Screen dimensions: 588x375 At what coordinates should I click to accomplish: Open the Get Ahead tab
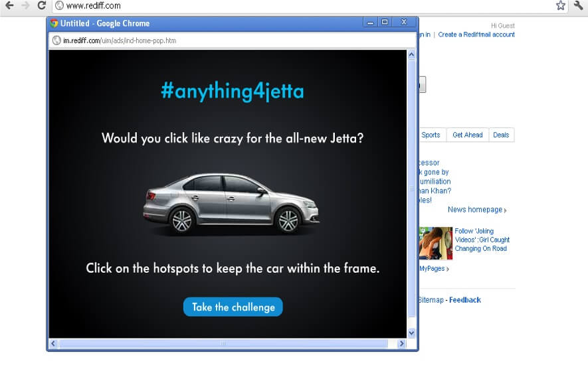(x=467, y=135)
